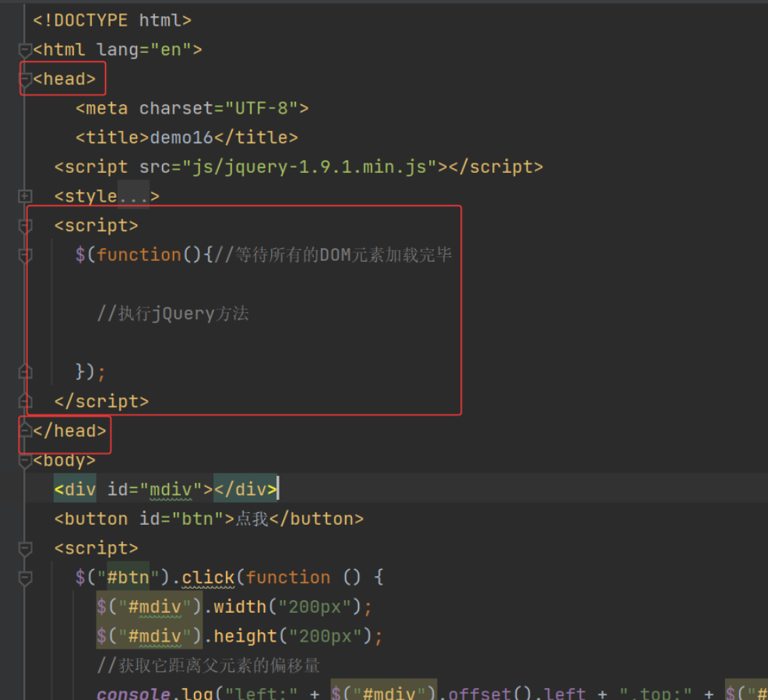Viewport: 768px width, 700px height.
Task: Click the <!DOCTYPE html> line
Action: click(112, 20)
